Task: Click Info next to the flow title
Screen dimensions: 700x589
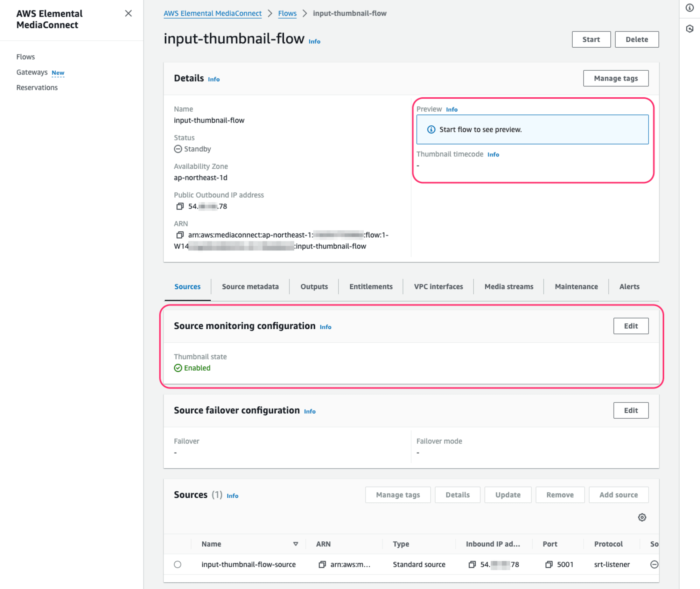Action: click(314, 41)
